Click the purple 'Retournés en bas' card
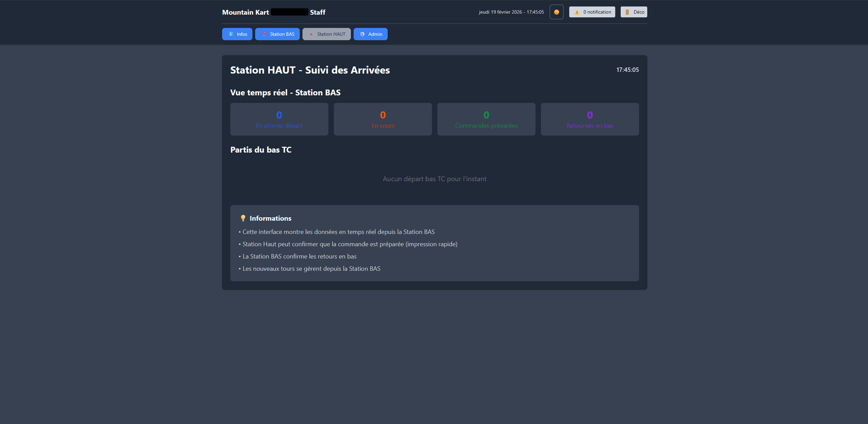868x424 pixels. [590, 119]
